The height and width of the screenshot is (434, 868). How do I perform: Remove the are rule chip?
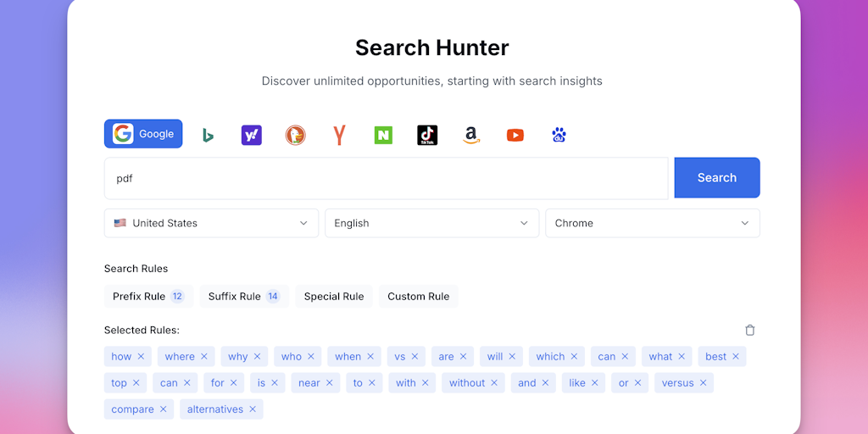tap(464, 357)
